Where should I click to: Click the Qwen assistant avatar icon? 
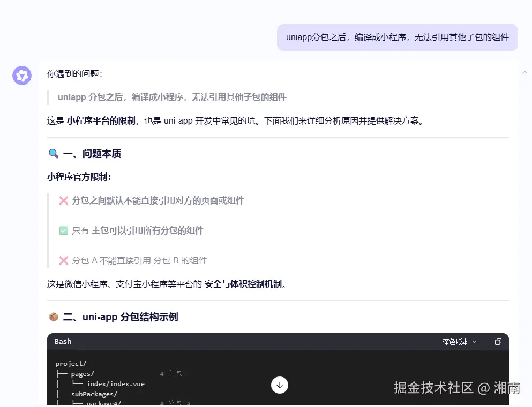22,76
